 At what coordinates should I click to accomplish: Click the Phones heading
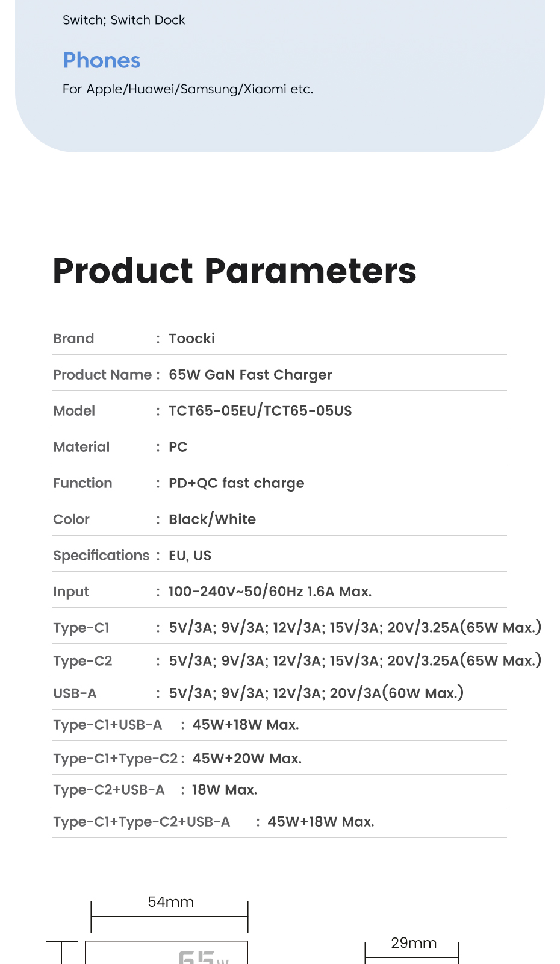[x=102, y=60]
